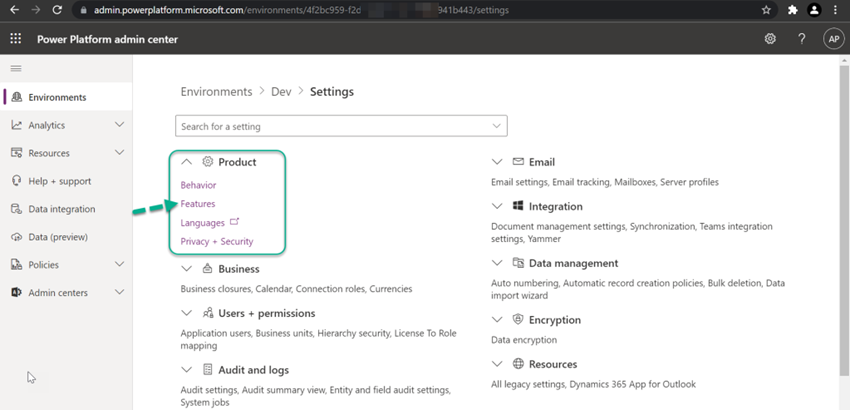The height and width of the screenshot is (410, 850).
Task: Open the Privacy + Security link
Action: [x=217, y=241]
